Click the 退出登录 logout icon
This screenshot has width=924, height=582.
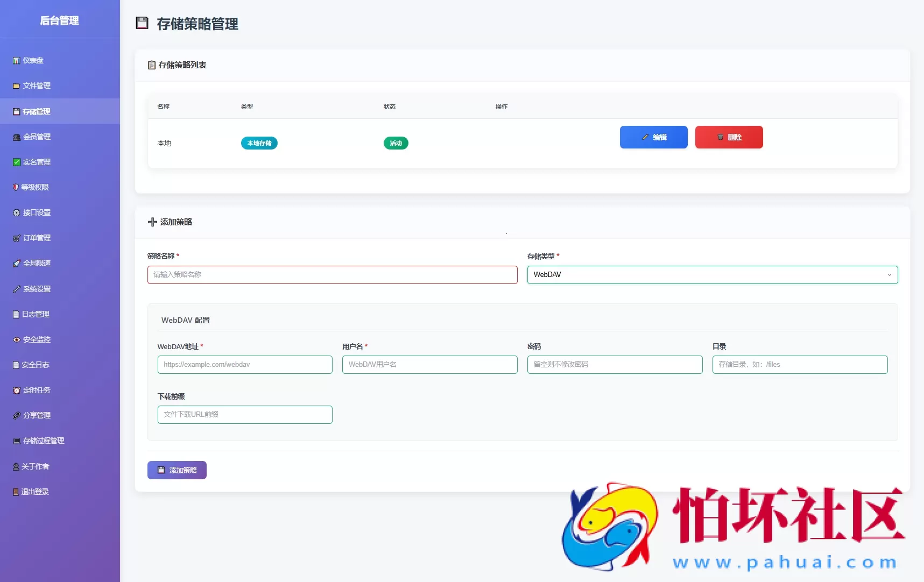[x=16, y=491]
